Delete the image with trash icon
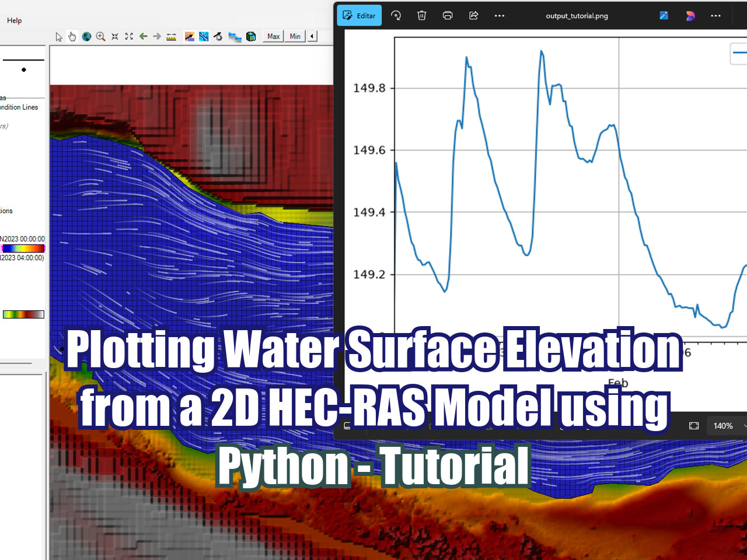This screenshot has width=747, height=560. pyautogui.click(x=422, y=16)
